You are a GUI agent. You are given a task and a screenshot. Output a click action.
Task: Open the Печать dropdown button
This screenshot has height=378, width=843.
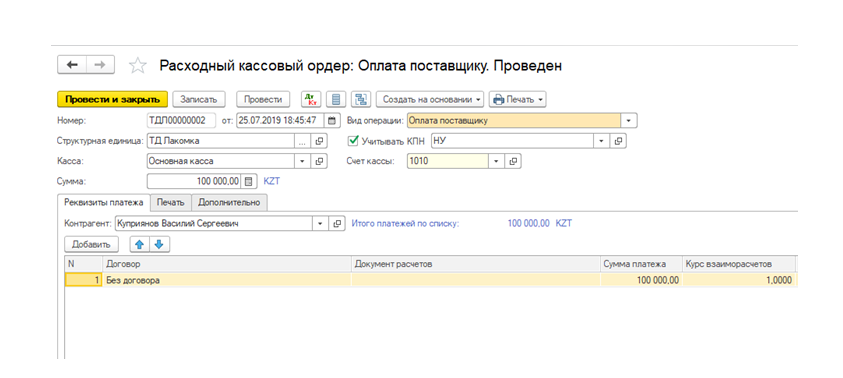click(517, 99)
